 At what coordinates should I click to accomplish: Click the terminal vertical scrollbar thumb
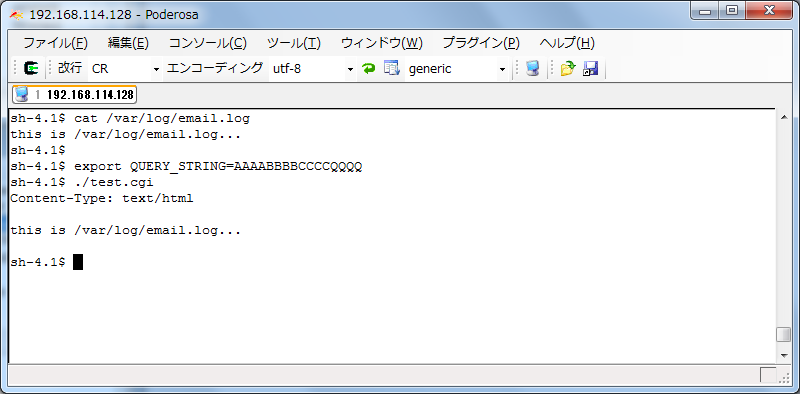pyautogui.click(x=784, y=335)
